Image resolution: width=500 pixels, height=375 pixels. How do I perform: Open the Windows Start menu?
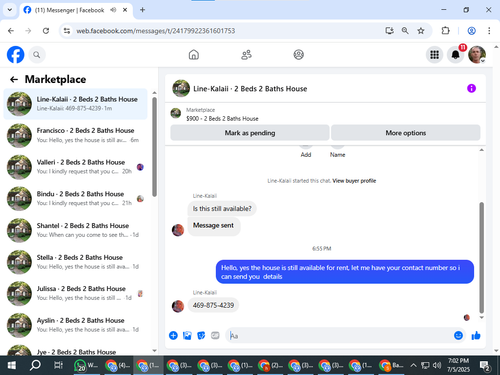[12, 365]
